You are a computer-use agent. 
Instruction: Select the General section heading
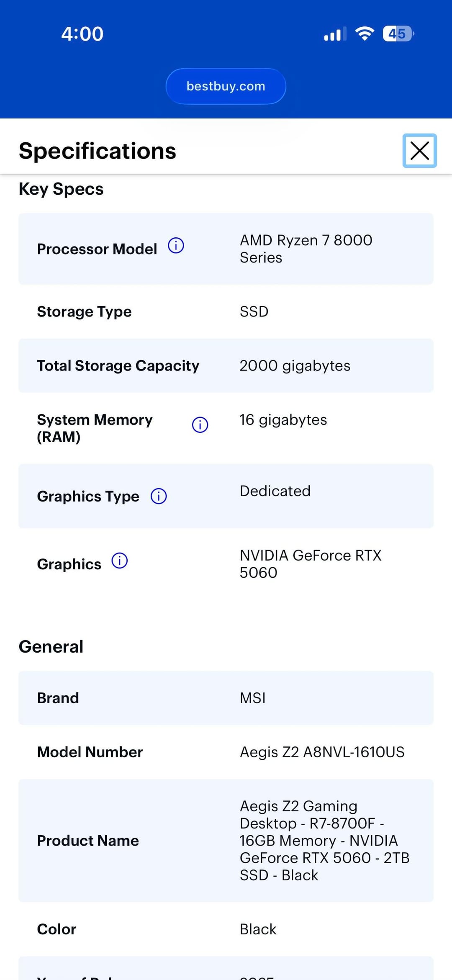(51, 647)
